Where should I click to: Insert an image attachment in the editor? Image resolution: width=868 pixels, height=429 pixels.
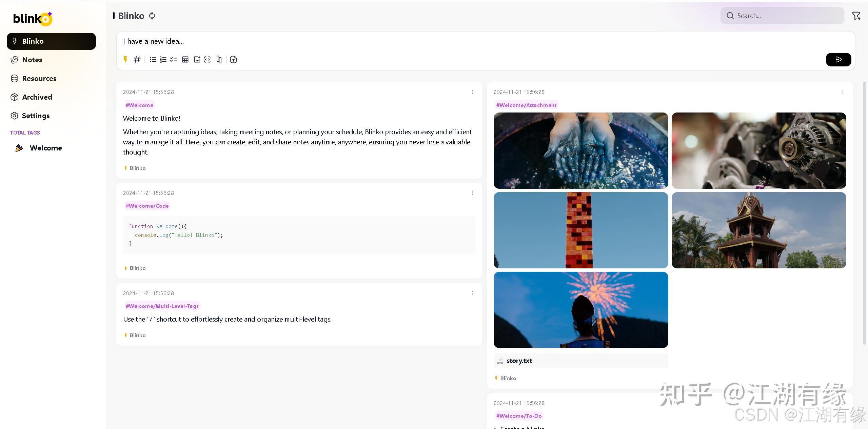click(197, 59)
